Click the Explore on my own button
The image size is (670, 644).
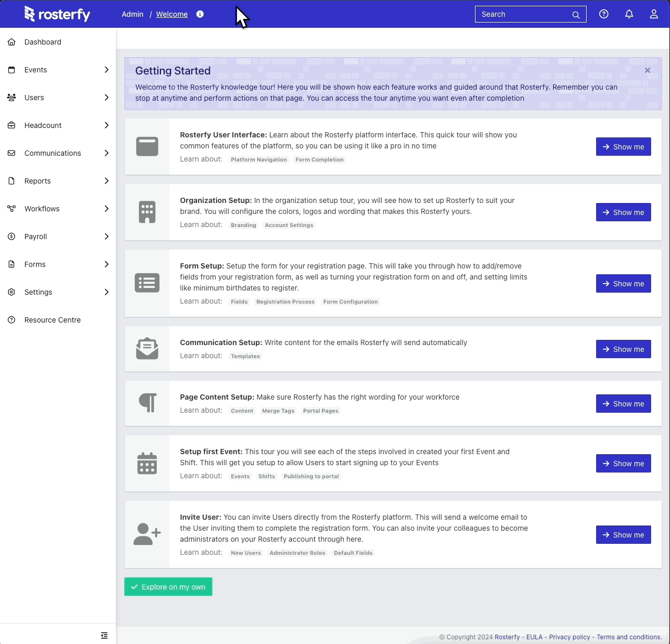click(168, 587)
